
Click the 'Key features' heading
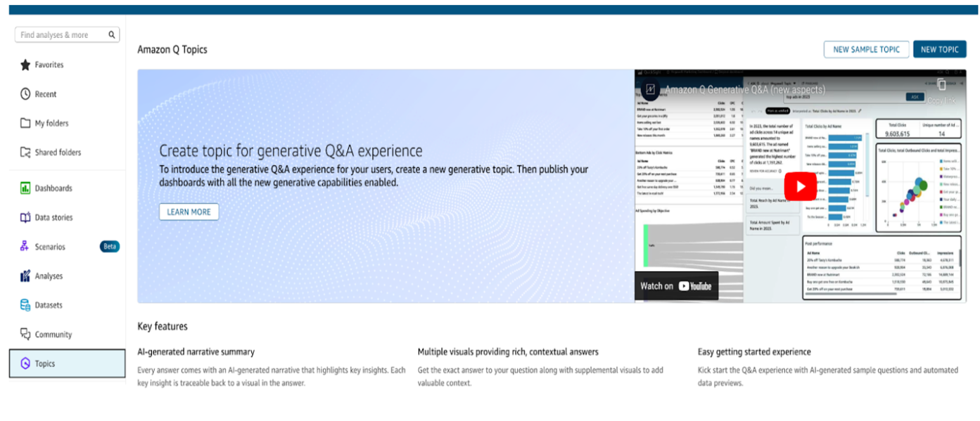tap(163, 326)
